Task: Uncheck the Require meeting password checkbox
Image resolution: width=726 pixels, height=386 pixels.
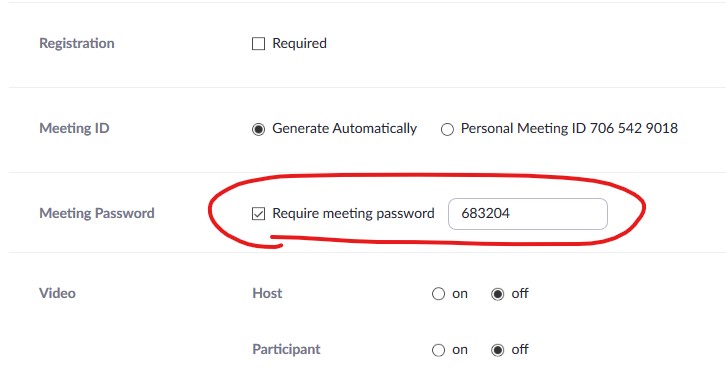Action: (258, 214)
